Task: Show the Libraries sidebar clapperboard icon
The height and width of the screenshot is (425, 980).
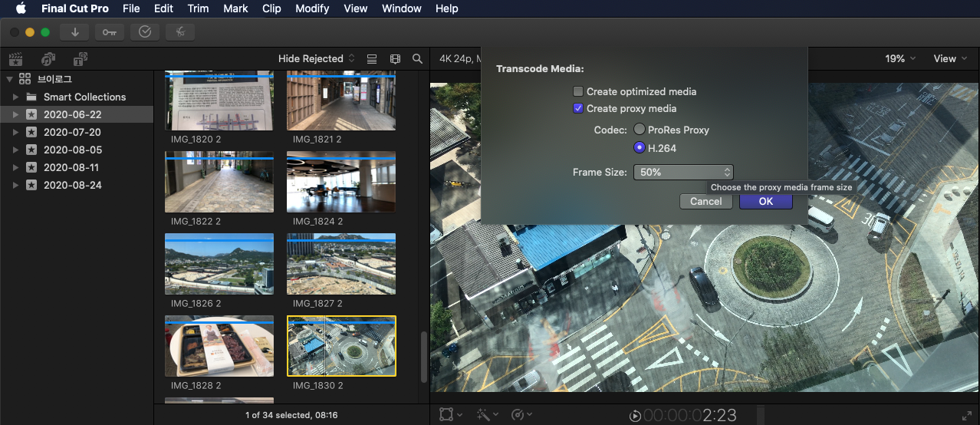Action: click(15, 58)
